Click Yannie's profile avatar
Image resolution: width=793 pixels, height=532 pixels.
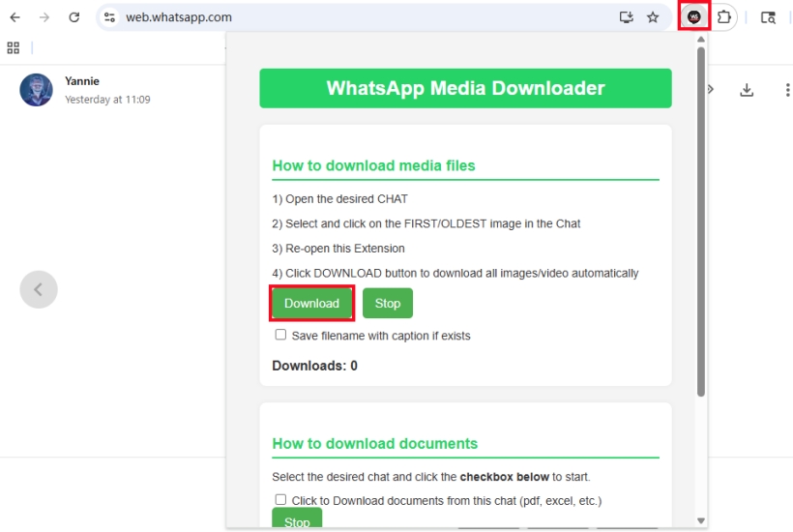tap(37, 90)
